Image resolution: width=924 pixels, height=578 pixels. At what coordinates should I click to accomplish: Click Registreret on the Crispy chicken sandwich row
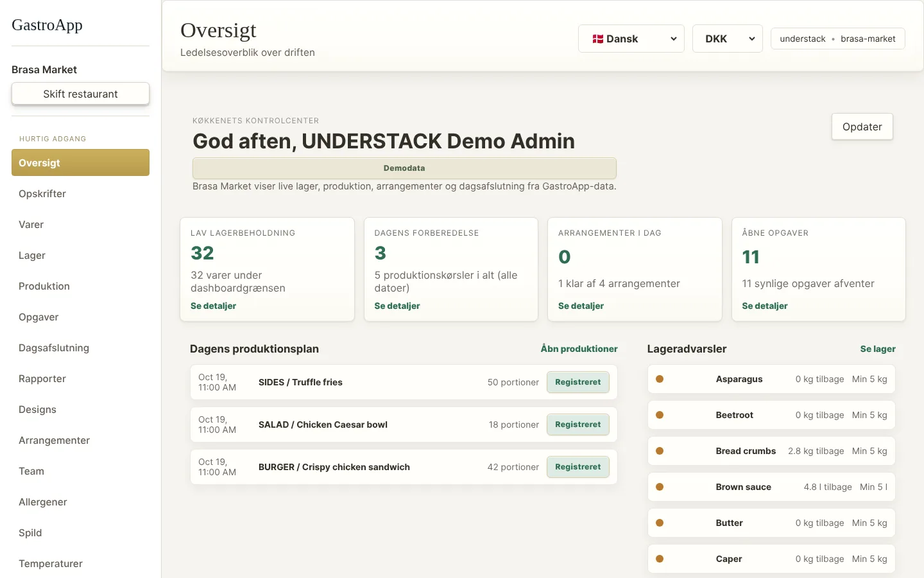578,467
